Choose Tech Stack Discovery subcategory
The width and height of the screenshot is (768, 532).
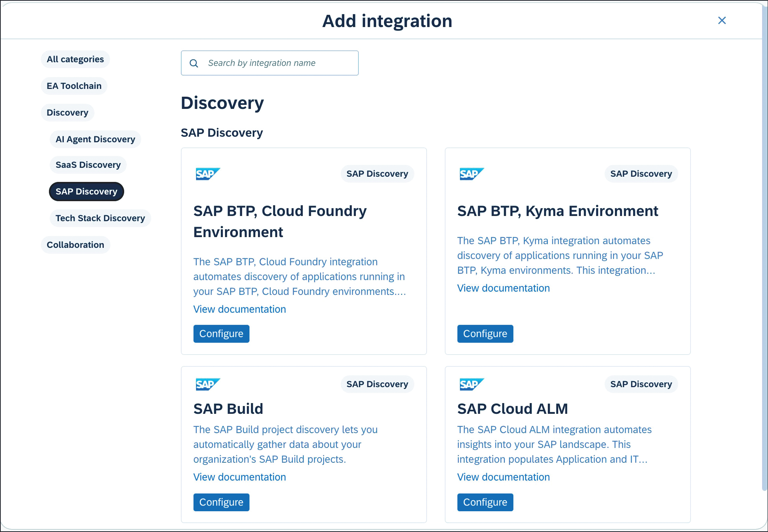click(x=100, y=218)
